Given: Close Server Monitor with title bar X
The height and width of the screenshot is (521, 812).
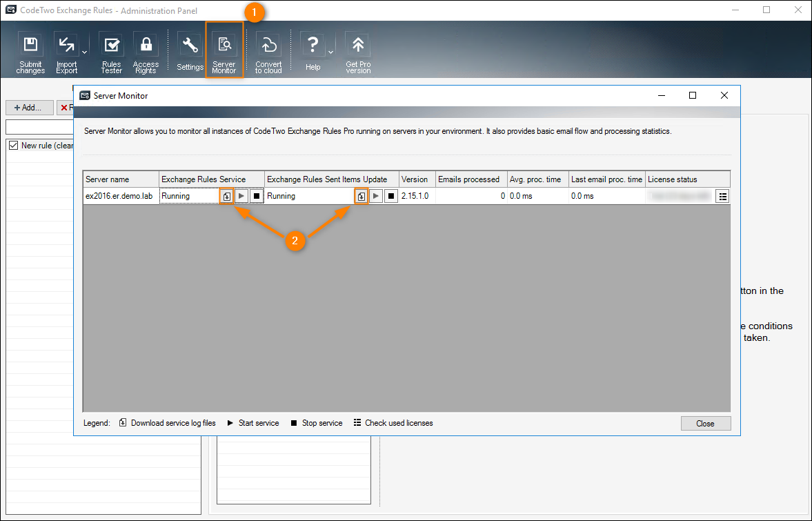Looking at the screenshot, I should pos(724,95).
